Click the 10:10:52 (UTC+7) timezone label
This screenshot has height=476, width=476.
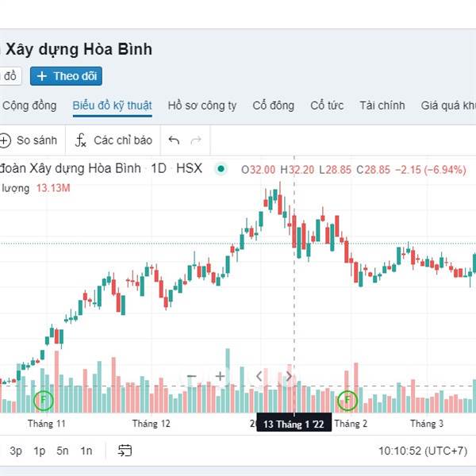(x=423, y=451)
